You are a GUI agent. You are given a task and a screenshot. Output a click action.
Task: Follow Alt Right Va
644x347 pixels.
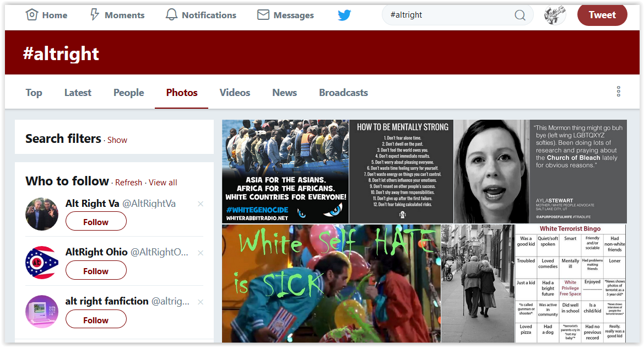(96, 222)
